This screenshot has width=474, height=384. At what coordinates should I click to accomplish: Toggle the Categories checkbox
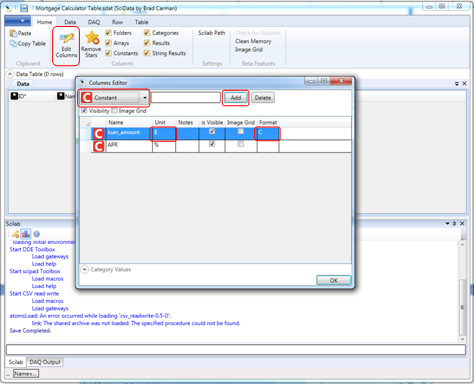147,33
